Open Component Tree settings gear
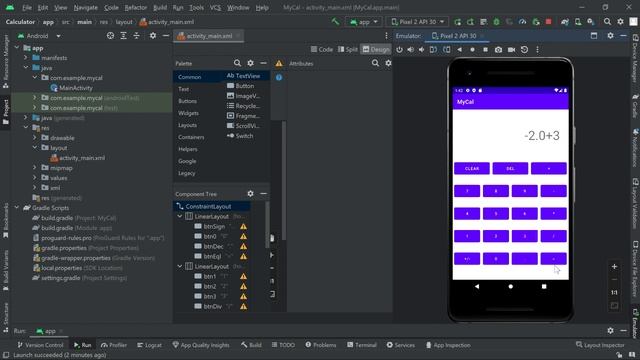The image size is (640, 360). [x=250, y=193]
